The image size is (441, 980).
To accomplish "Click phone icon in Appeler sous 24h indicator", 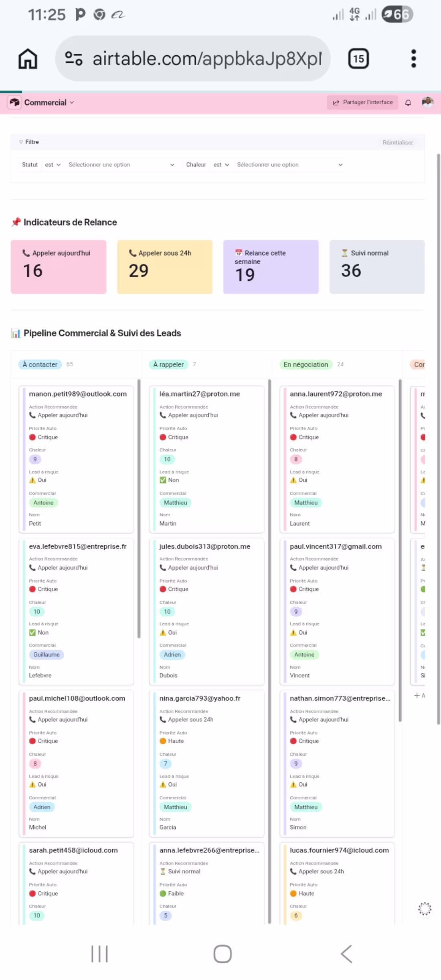I will 132,253.
